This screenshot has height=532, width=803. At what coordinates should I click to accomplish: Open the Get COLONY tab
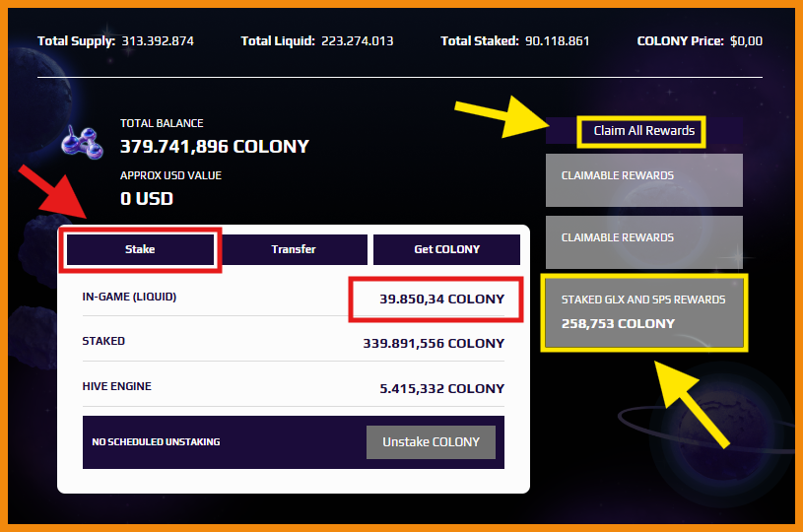pos(446,249)
